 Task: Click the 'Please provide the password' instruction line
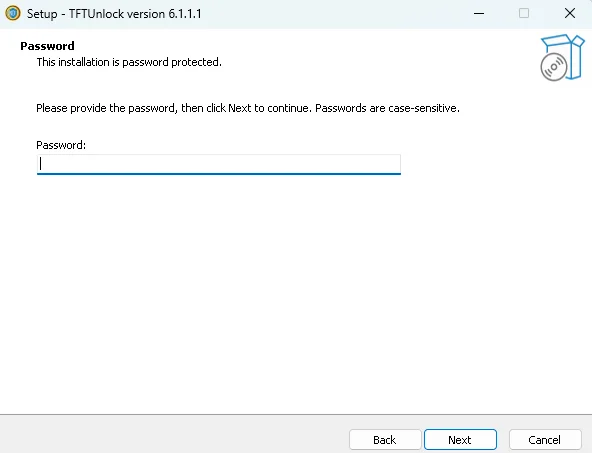pyautogui.click(x=248, y=108)
